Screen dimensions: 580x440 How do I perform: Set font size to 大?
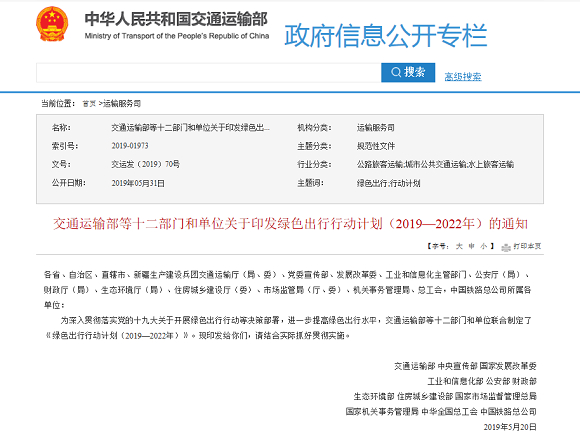pos(459,246)
